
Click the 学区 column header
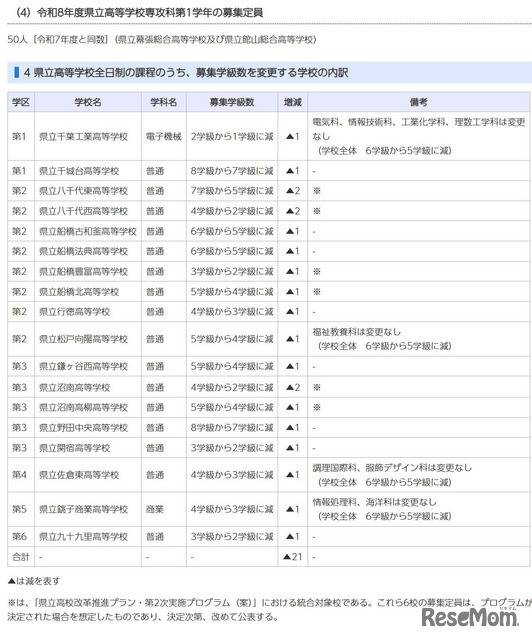point(21,102)
